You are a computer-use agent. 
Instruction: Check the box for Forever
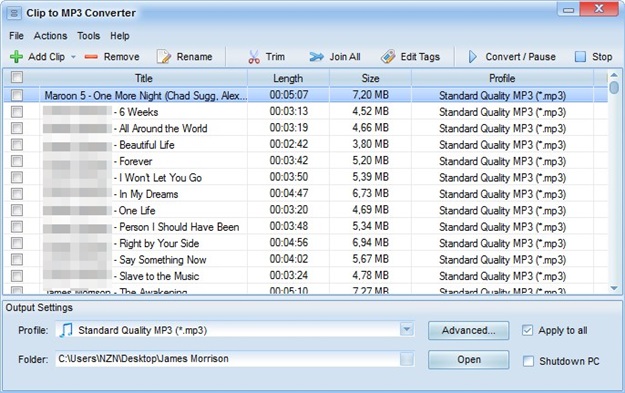click(x=17, y=161)
